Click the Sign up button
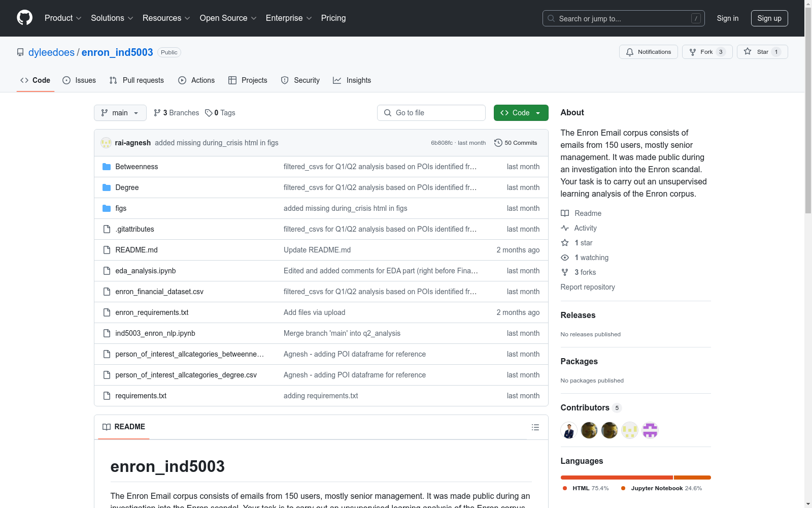The height and width of the screenshot is (508, 812). click(x=769, y=18)
